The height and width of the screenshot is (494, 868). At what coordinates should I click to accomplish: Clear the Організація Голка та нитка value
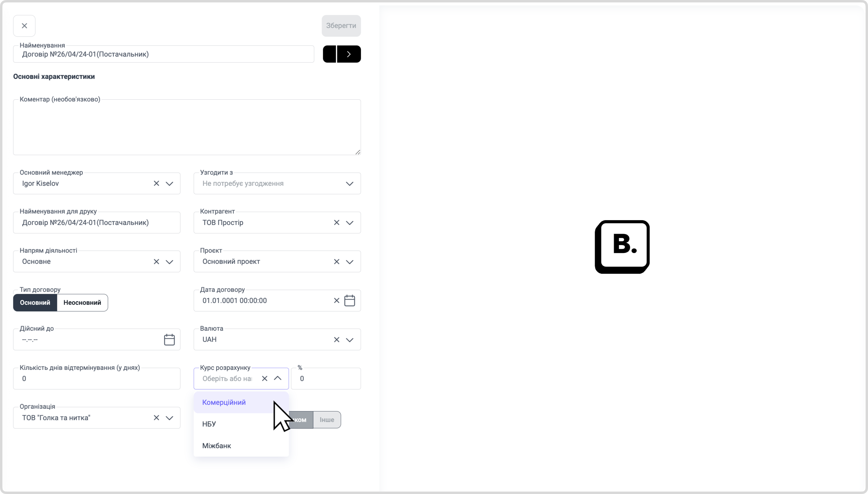(156, 418)
